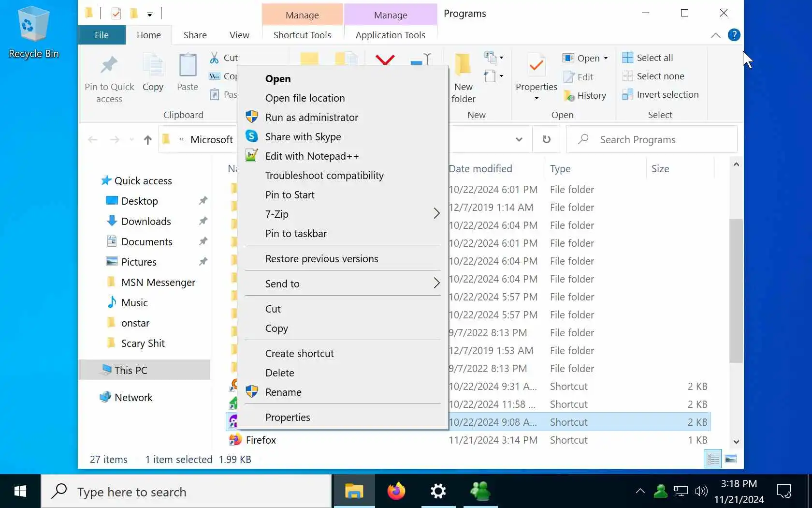Image resolution: width=812 pixels, height=508 pixels.
Task: Choose Delete in the context menu
Action: [x=343, y=373]
